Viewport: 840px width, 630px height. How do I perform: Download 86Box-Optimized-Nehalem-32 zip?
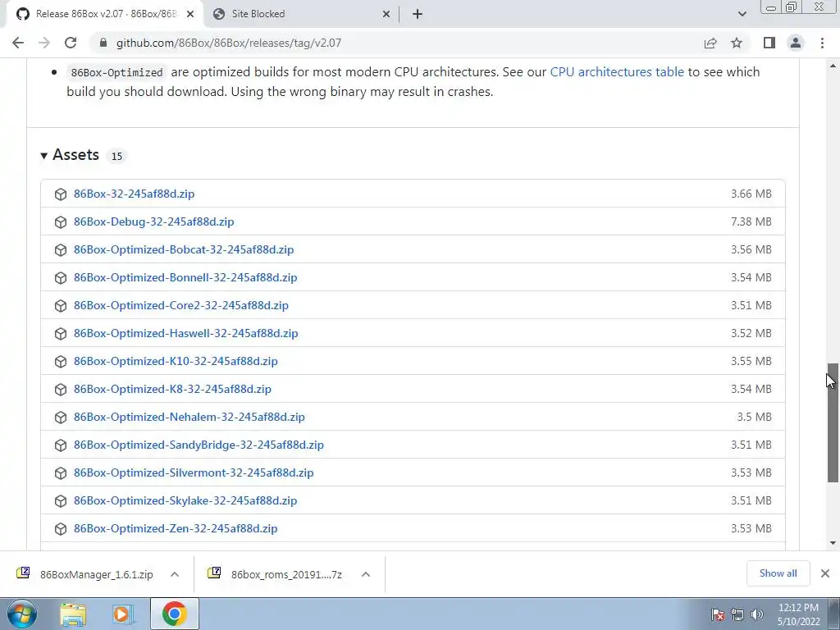pyautogui.click(x=189, y=417)
